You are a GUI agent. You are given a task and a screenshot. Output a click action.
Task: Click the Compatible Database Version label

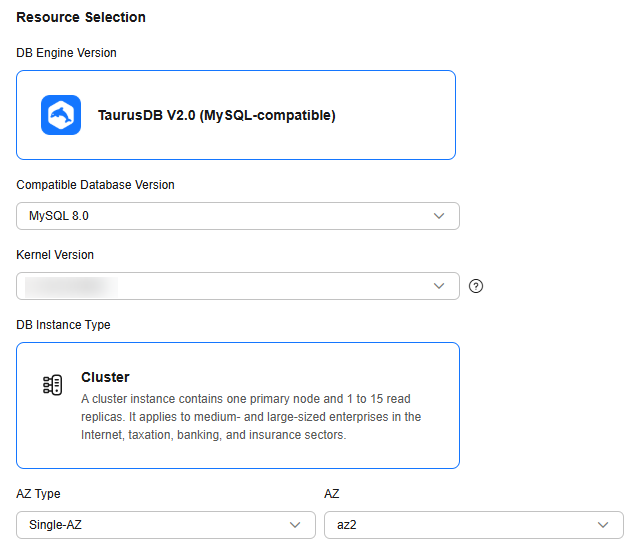point(95,185)
